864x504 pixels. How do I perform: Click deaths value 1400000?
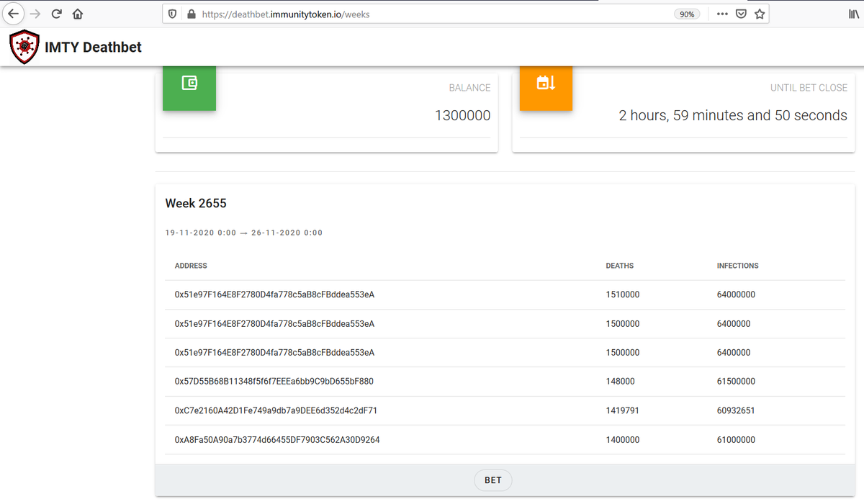(623, 439)
